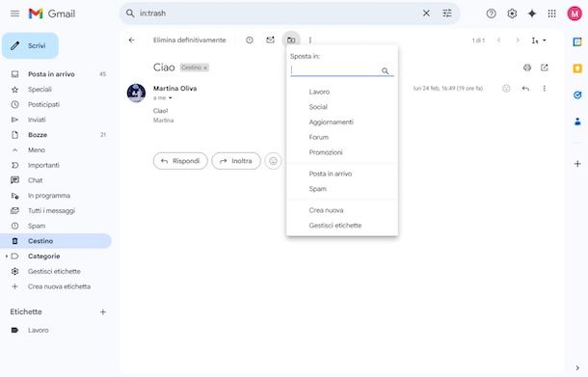The height and width of the screenshot is (377, 588).
Task: Click the Scrivi compose button
Action: [31, 45]
